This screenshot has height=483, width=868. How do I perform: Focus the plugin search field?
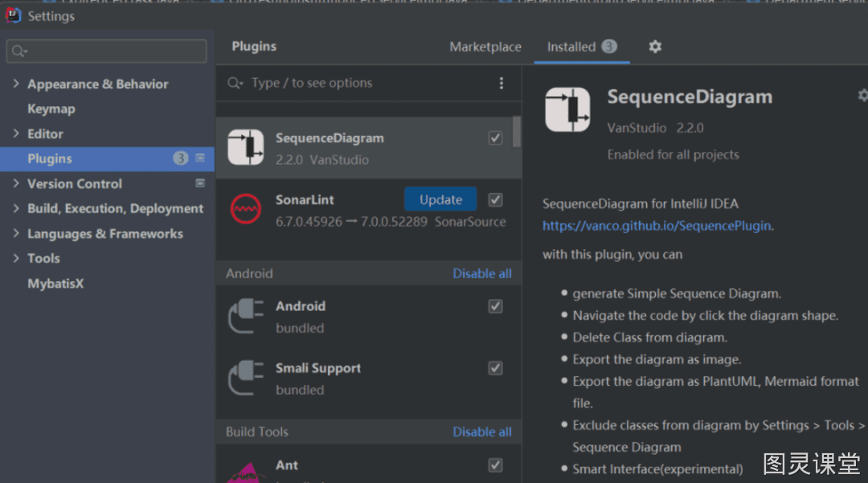[368, 83]
